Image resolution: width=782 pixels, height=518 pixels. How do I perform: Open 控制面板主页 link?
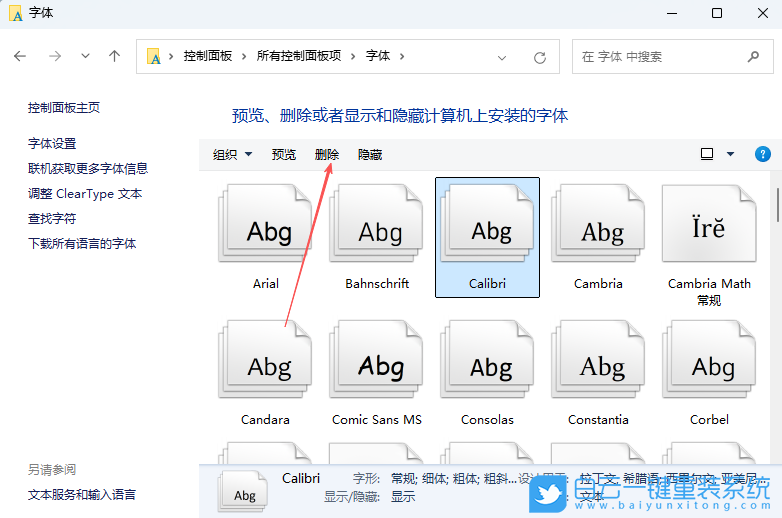pos(64,108)
